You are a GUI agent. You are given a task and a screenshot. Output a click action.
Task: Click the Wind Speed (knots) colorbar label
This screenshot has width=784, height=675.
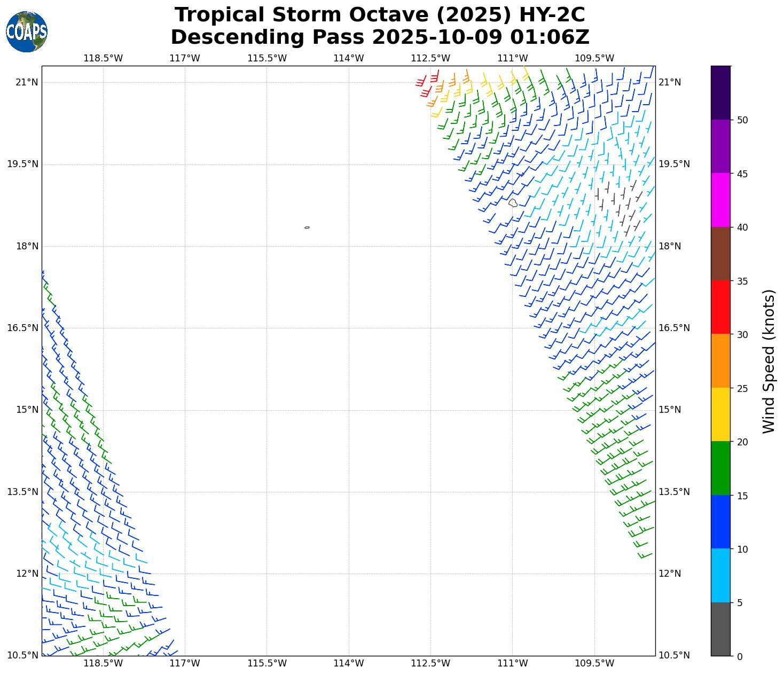coord(769,362)
